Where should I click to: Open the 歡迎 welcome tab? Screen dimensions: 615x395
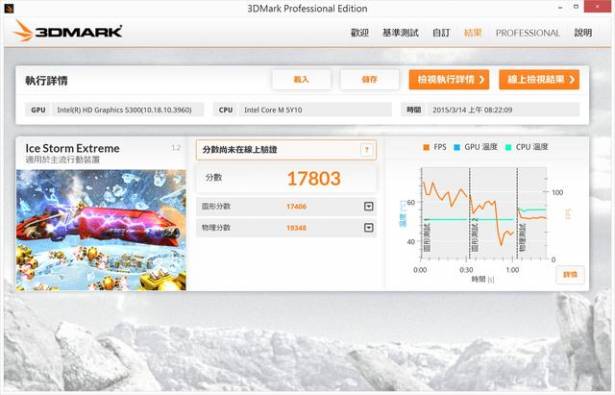359,33
